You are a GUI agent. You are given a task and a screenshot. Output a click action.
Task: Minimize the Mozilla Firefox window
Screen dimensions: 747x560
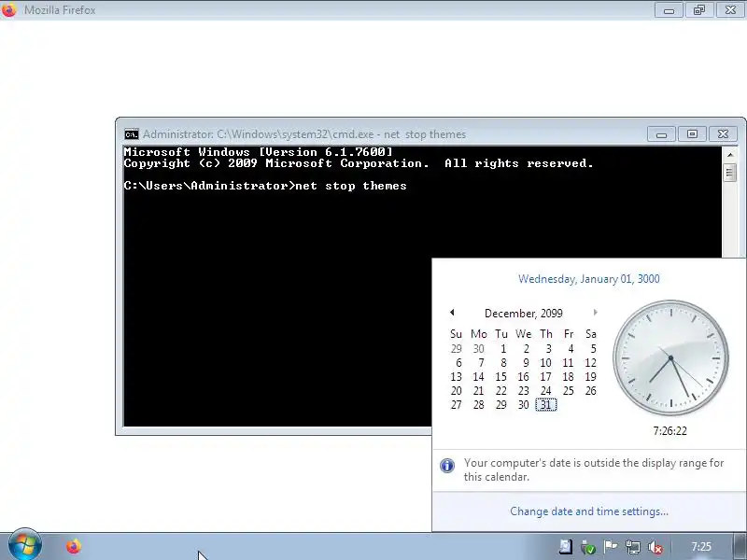(x=669, y=10)
